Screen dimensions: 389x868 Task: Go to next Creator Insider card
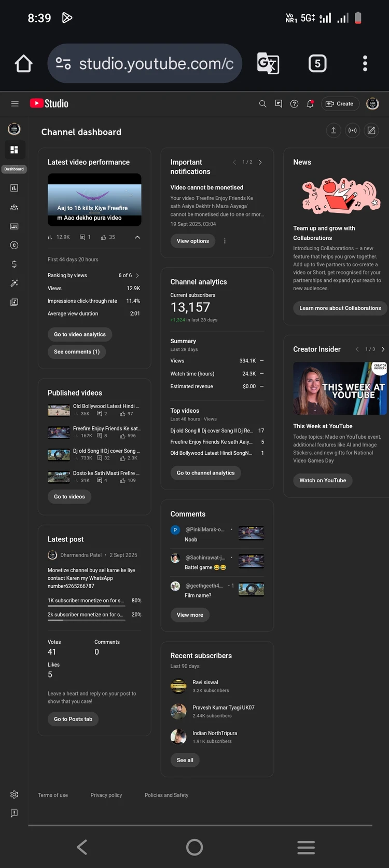[x=383, y=349]
